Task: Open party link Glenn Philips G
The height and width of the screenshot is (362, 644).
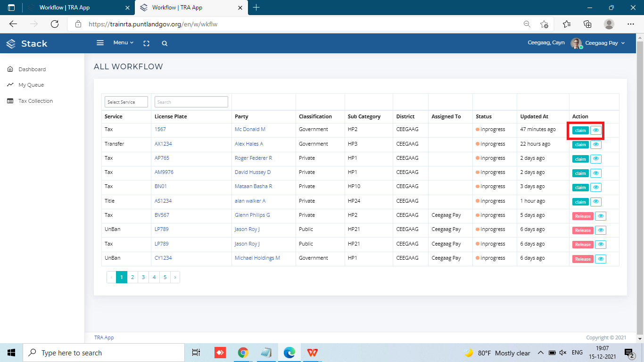Action: tap(252, 215)
